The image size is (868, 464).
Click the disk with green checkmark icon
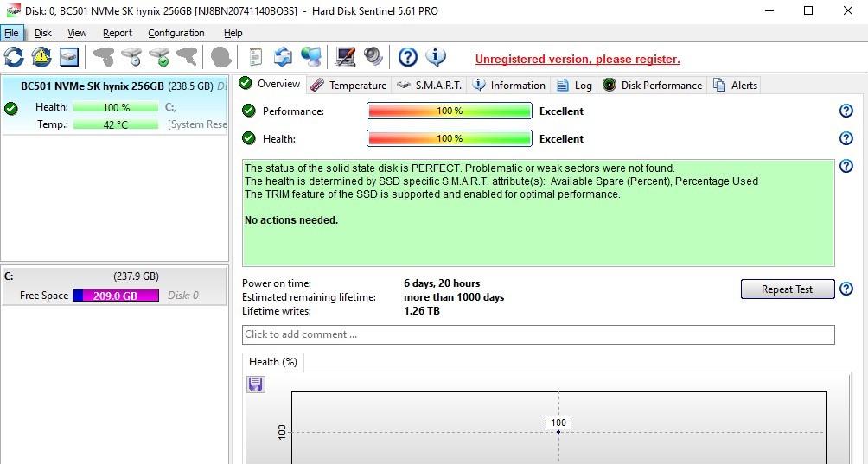pyautogui.click(x=159, y=56)
